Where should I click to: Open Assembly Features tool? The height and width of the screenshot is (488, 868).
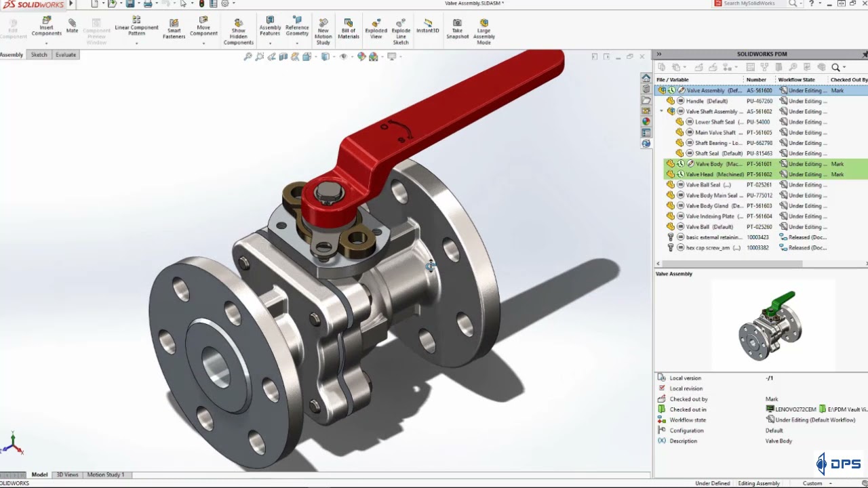[x=270, y=26]
